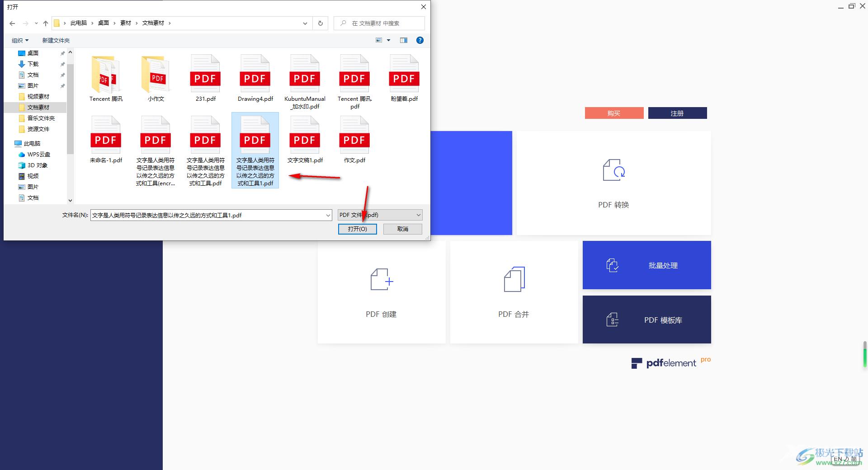Screen dimensions: 868x470
Task: Select the file whose name ends in 式和工具1.pdf
Action: 255,151
